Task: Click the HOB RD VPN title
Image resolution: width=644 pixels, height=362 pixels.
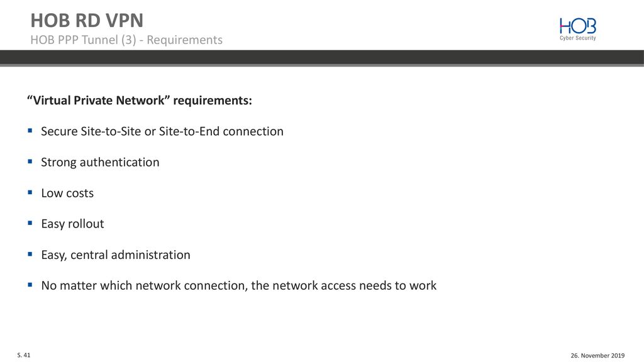Action: 87,21
